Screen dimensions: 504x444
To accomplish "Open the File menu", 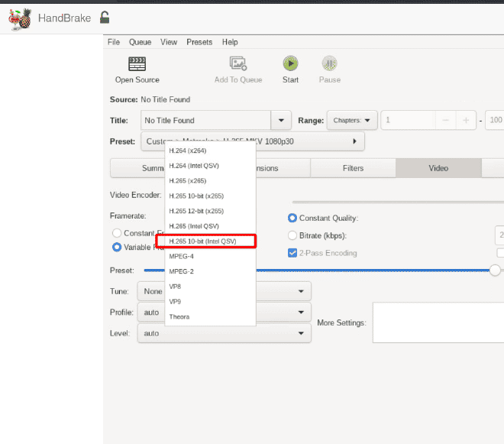I will (x=114, y=42).
